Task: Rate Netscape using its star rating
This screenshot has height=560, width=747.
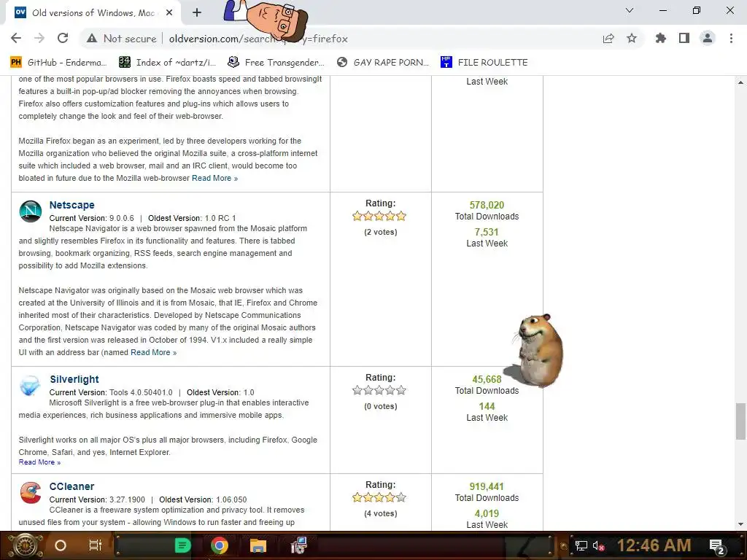Action: click(x=379, y=216)
